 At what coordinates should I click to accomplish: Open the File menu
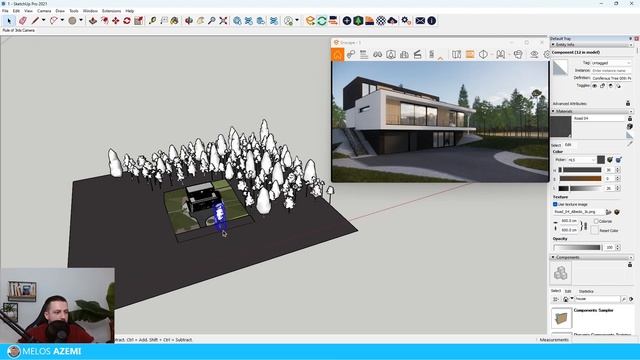[x=5, y=11]
